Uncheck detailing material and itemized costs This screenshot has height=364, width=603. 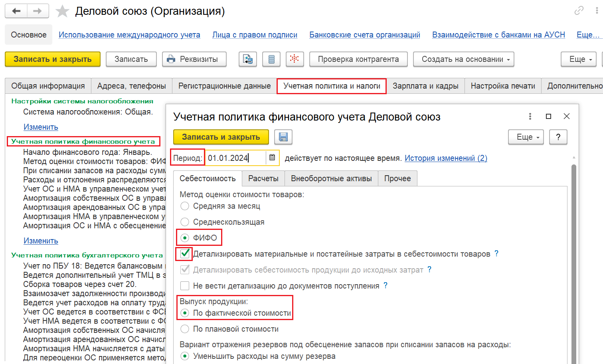point(185,253)
